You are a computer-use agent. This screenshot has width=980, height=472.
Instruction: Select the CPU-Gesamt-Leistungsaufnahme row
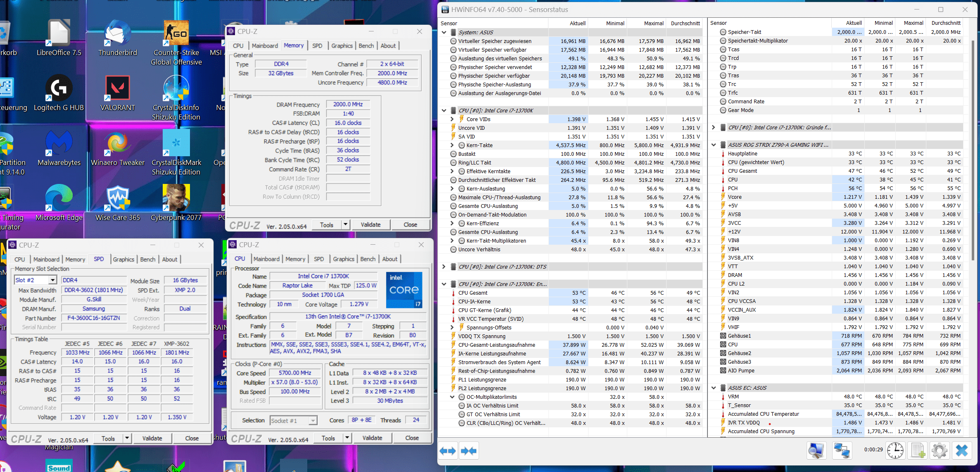571,345
